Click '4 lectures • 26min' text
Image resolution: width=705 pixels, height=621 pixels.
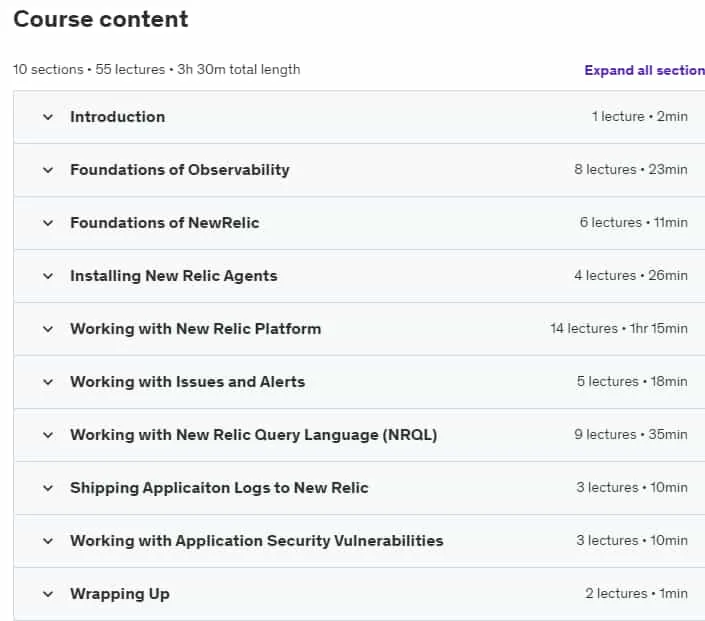tap(630, 276)
